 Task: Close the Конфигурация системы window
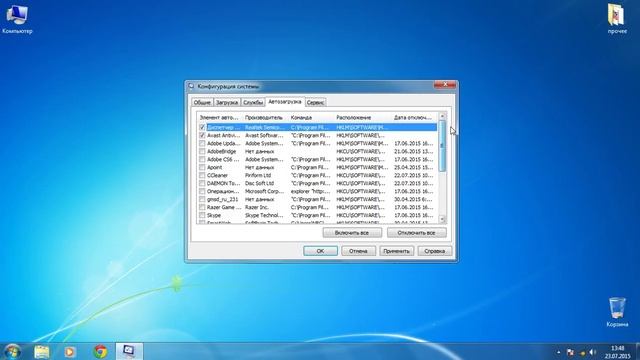445,84
